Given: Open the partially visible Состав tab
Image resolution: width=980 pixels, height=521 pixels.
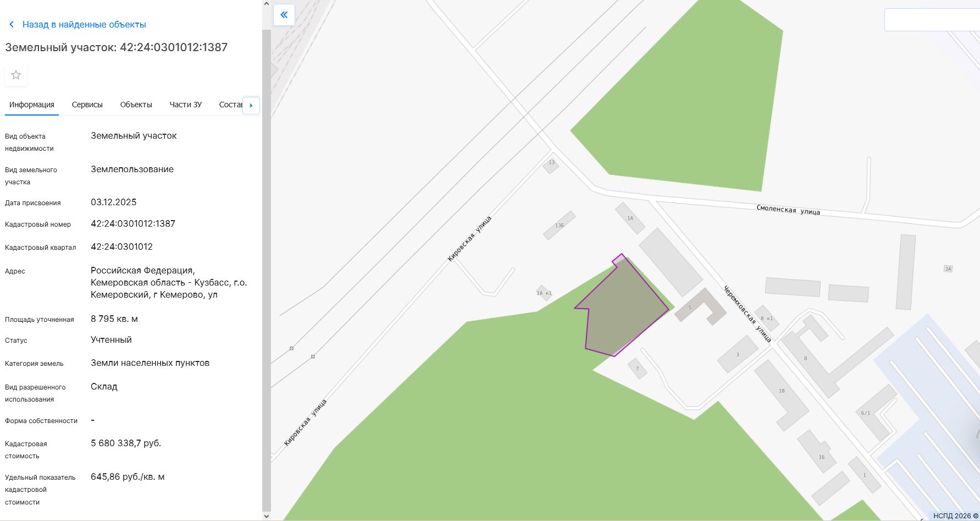Looking at the screenshot, I should (x=230, y=105).
